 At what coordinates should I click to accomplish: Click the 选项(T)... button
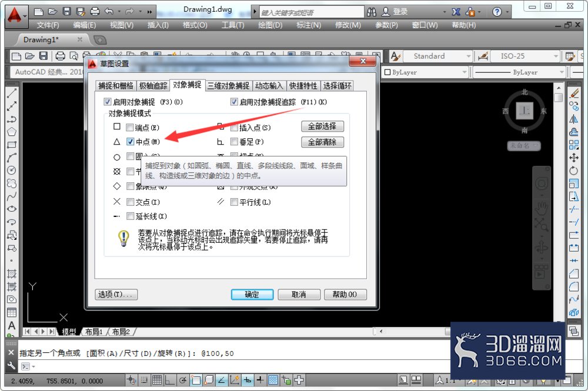(116, 295)
